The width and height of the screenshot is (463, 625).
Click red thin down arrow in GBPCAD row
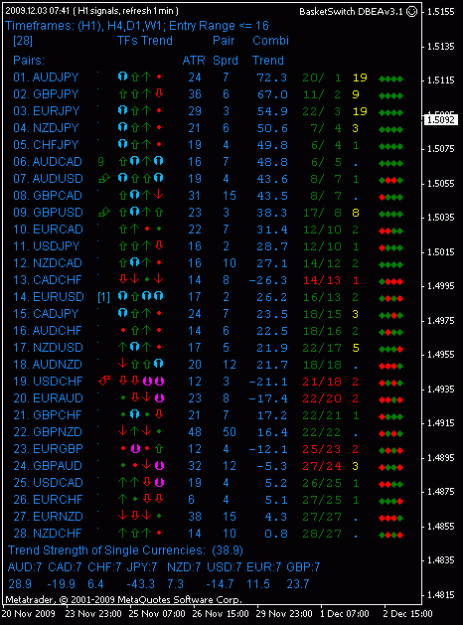(x=159, y=195)
